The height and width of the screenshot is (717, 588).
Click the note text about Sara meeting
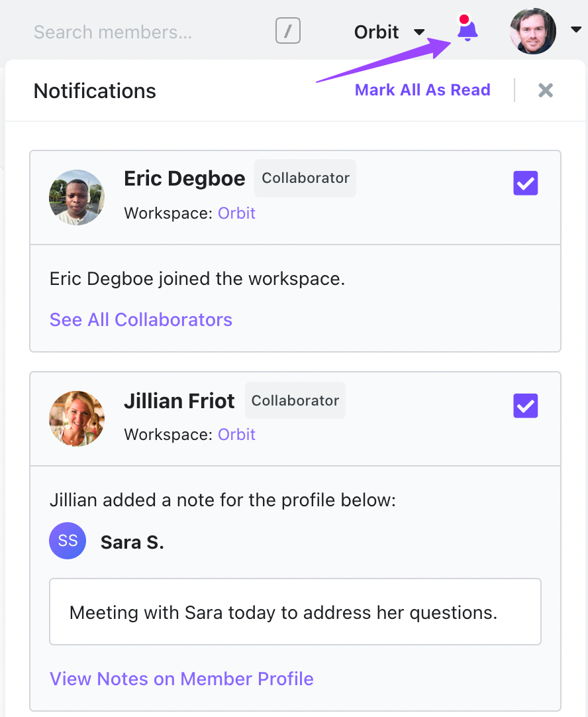[283, 613]
